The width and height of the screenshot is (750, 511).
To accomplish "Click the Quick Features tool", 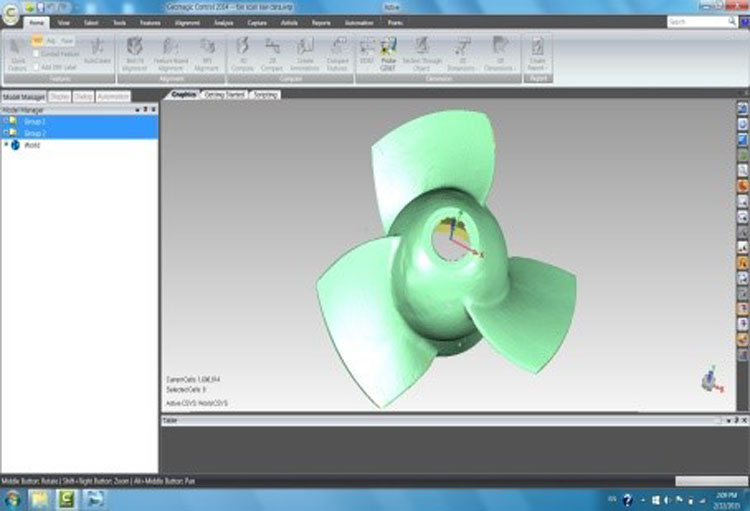I will pyautogui.click(x=18, y=55).
